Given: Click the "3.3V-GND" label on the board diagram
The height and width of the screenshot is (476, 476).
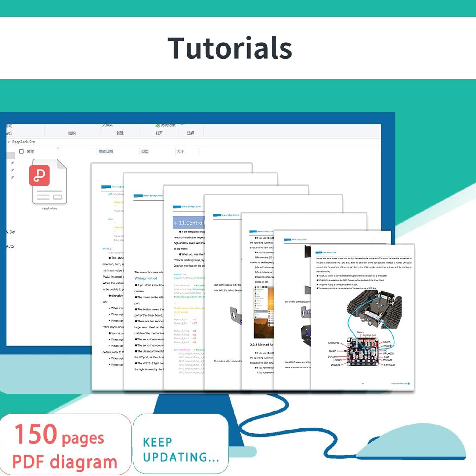Looking at the screenshot, I should point(389,365).
